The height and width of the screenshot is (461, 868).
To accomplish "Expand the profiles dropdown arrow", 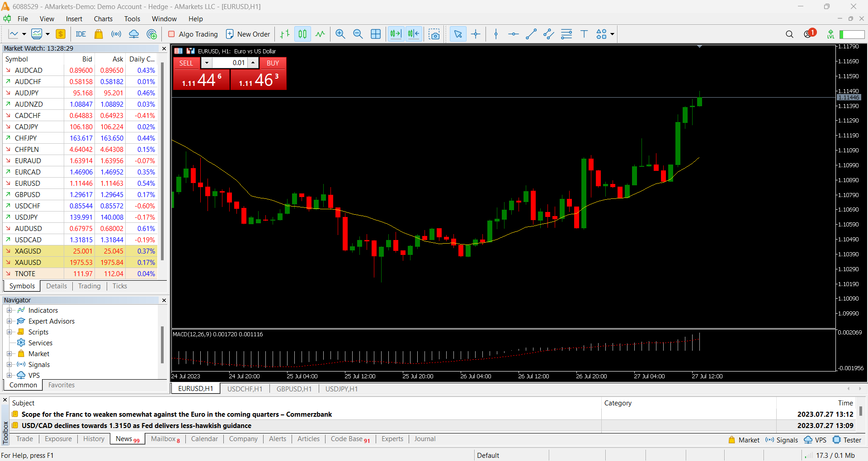I will coord(47,34).
